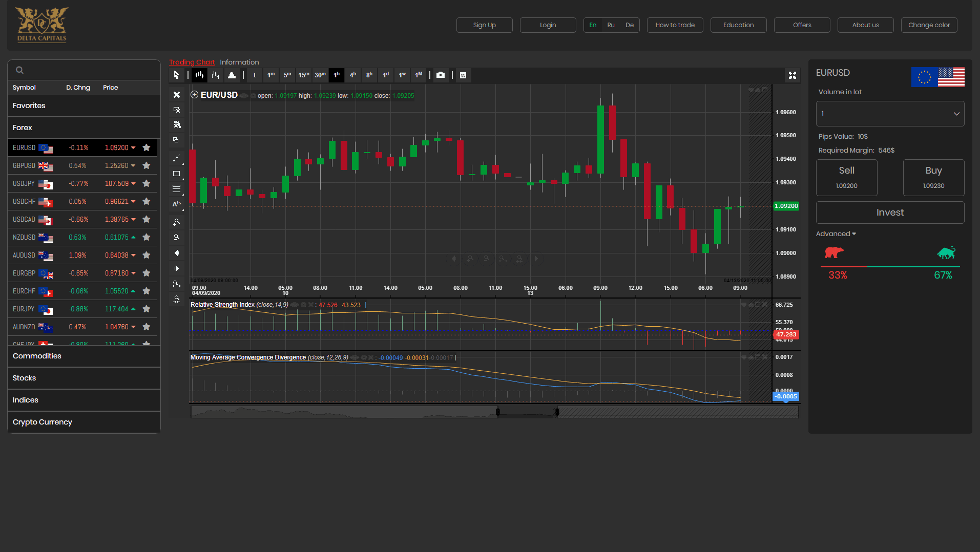Switch to the Information tab
The height and width of the screenshot is (552, 980).
coord(239,62)
